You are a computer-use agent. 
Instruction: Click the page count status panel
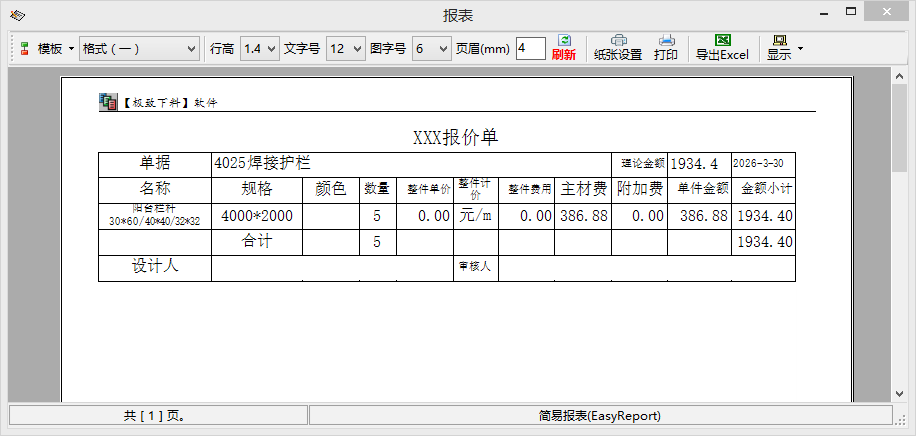[x=158, y=415]
